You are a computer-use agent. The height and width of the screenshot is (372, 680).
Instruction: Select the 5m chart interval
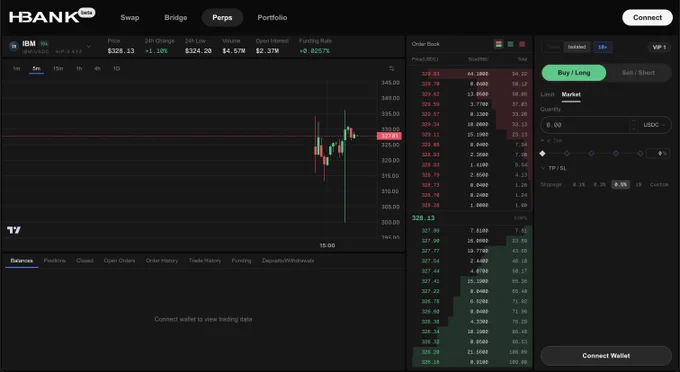point(36,69)
